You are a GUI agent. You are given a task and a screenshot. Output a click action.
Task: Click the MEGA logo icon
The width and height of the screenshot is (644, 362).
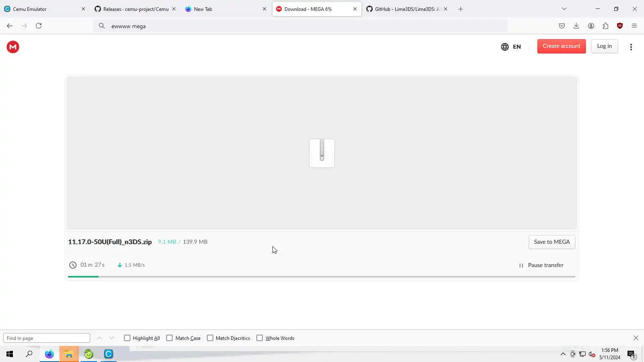13,47
